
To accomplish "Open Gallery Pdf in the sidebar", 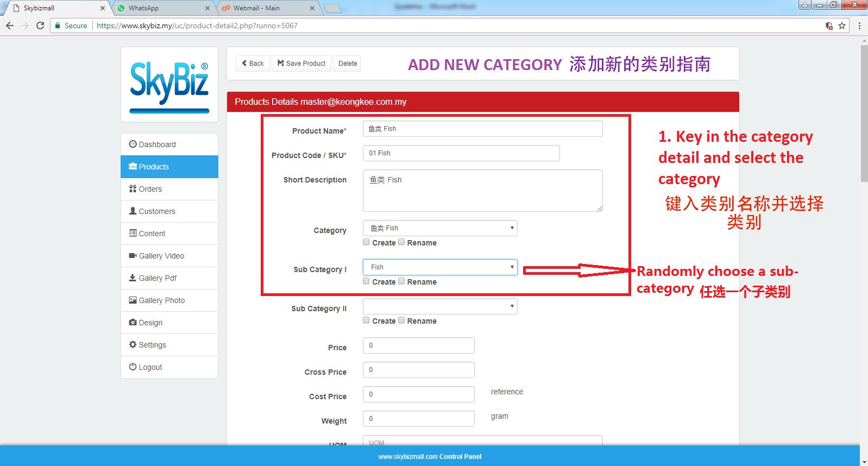I will pos(169,278).
